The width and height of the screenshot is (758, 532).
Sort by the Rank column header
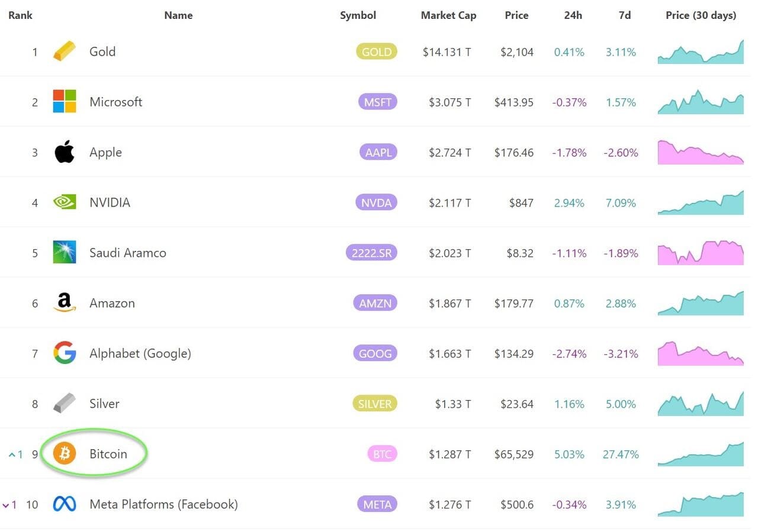[20, 15]
